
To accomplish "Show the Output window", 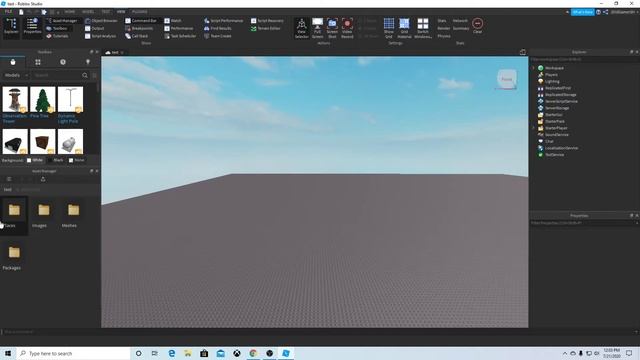I will point(95,28).
